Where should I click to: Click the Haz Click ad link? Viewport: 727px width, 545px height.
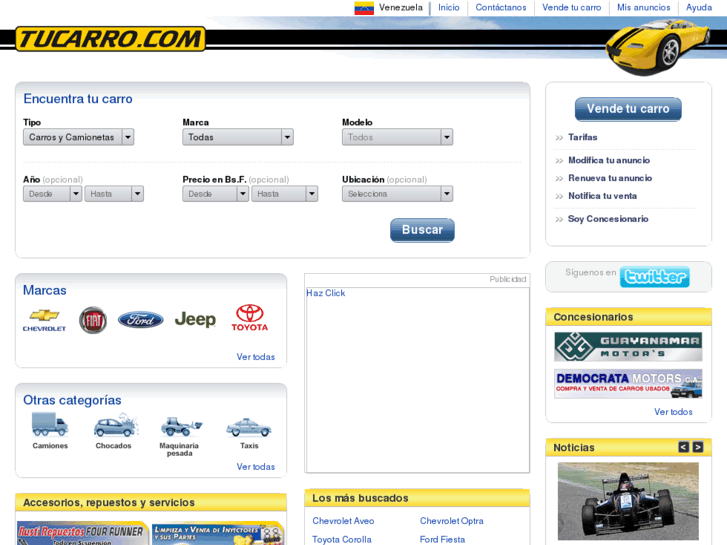coord(325,293)
